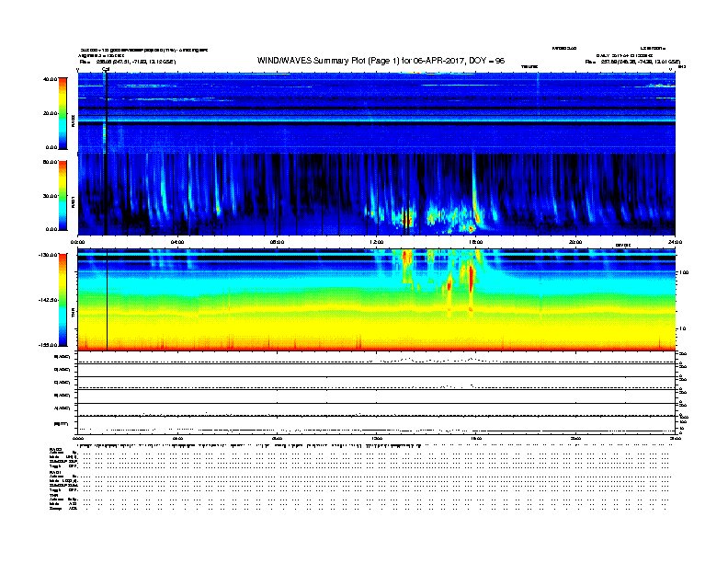The width and height of the screenshot is (728, 563).
Task: Click the strong vertical burst at 16:00 in RAD1
Action: [474, 190]
